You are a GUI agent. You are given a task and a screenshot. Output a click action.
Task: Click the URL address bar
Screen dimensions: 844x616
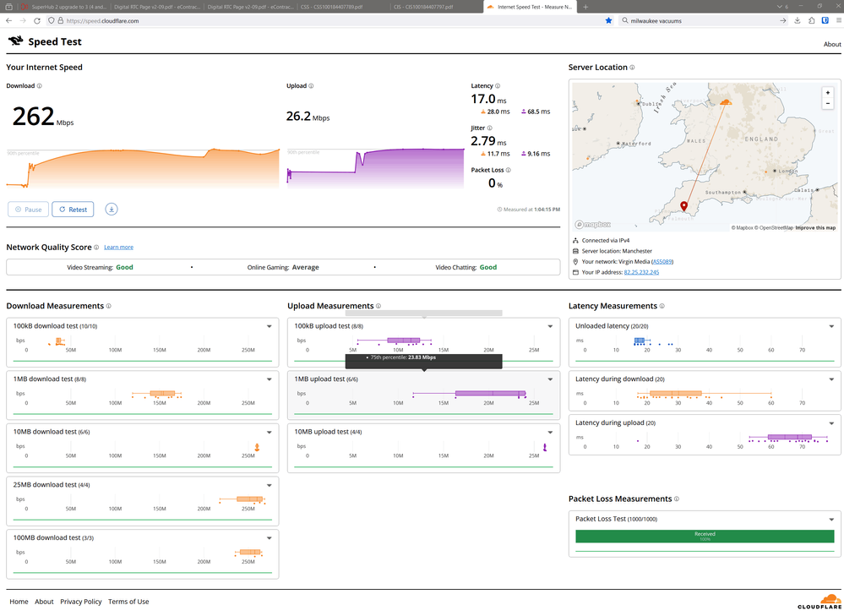coord(332,20)
